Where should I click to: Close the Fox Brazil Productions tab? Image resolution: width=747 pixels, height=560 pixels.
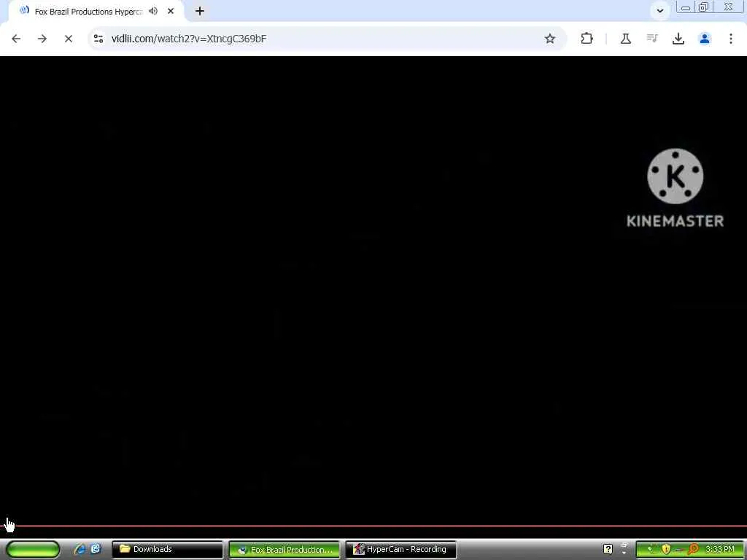[171, 11]
